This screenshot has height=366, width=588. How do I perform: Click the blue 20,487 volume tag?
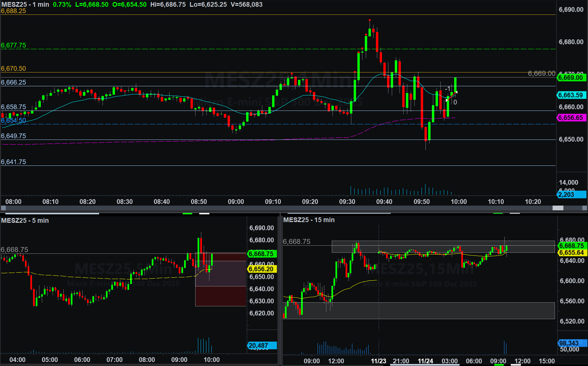(x=262, y=346)
